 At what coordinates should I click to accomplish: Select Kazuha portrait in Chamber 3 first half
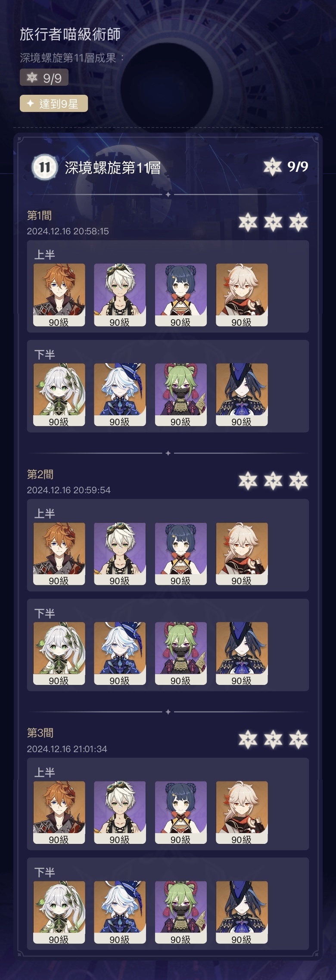(242, 812)
